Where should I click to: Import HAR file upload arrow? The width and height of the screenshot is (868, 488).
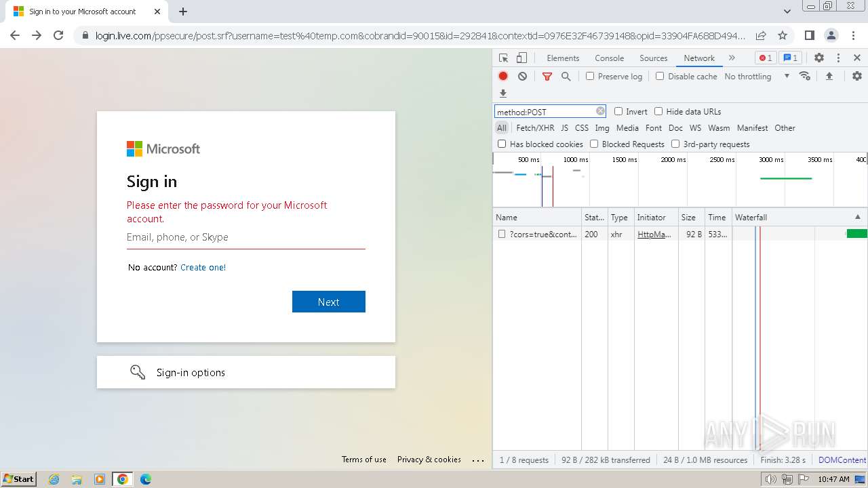point(829,76)
